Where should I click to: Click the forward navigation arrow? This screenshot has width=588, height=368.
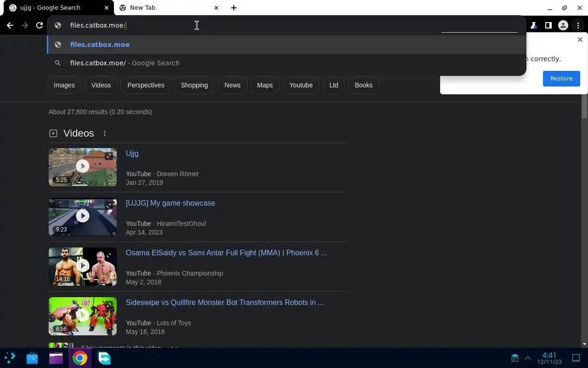click(25, 25)
